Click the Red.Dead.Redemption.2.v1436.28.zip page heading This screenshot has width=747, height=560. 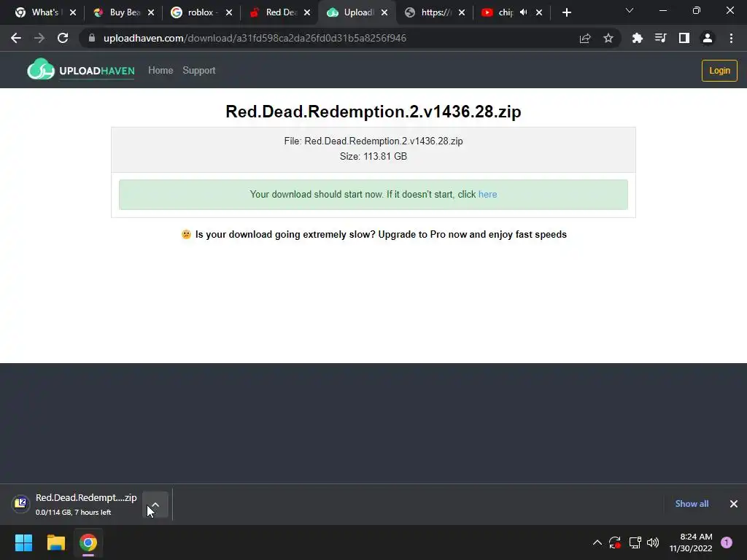(x=373, y=112)
